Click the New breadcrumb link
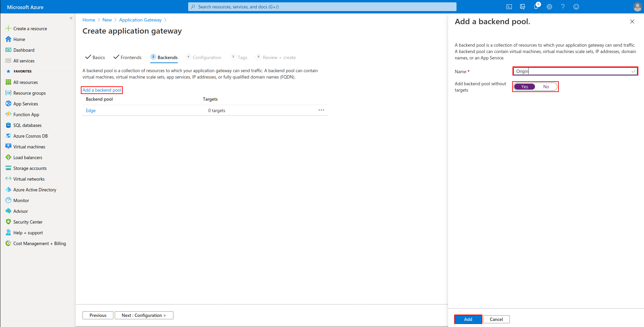 [x=107, y=20]
